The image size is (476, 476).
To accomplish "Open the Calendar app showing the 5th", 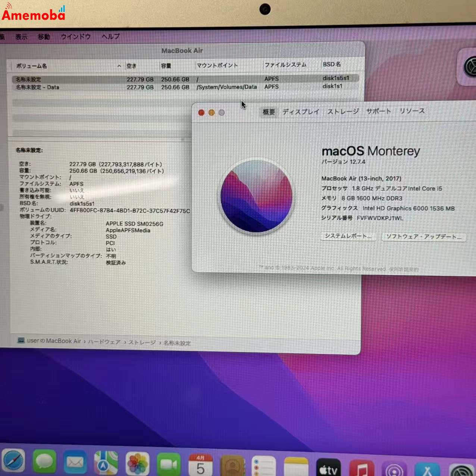I will tap(201, 465).
